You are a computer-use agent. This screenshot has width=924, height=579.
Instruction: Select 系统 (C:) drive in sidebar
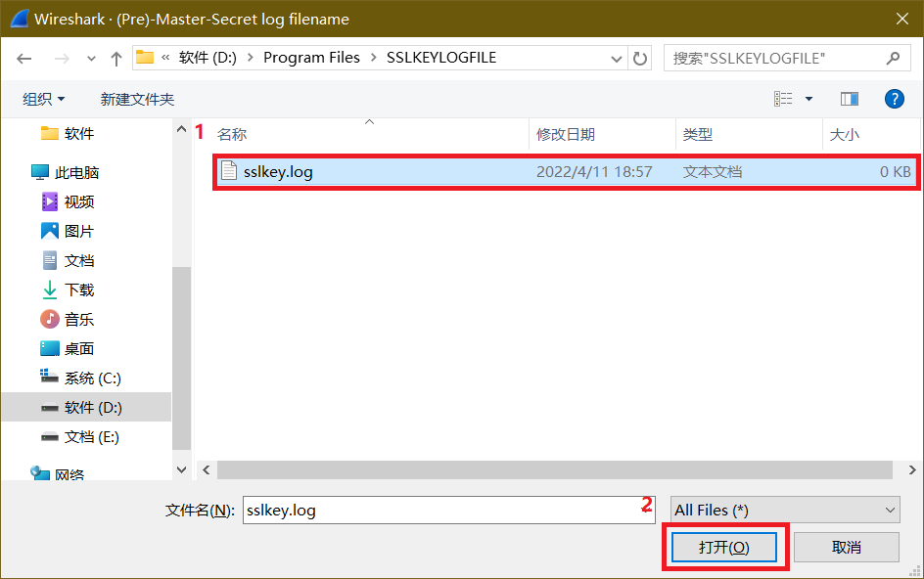tap(92, 378)
